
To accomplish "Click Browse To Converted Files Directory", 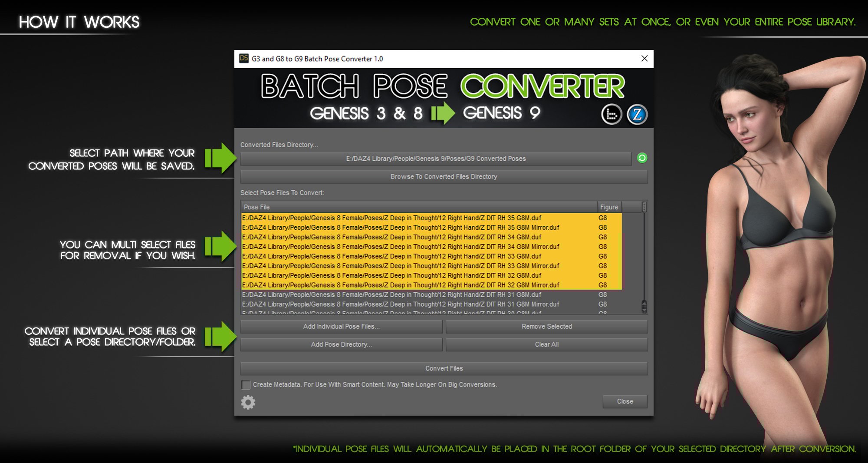I will tap(444, 176).
